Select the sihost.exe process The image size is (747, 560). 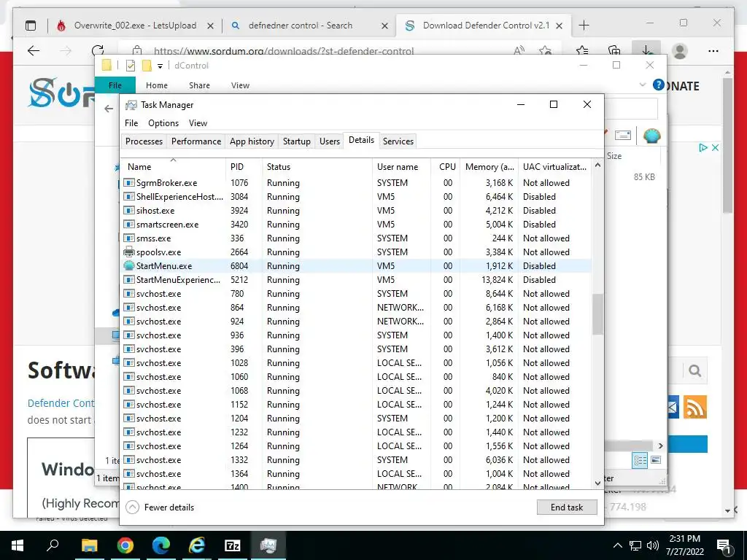[356, 211]
